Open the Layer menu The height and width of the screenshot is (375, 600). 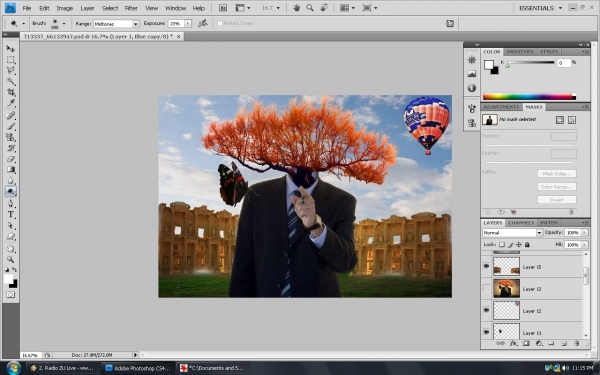tap(87, 8)
